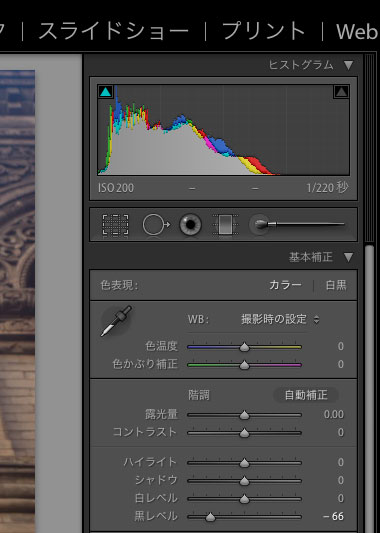
Task: Select the Spot Removal tool
Action: [156, 225]
